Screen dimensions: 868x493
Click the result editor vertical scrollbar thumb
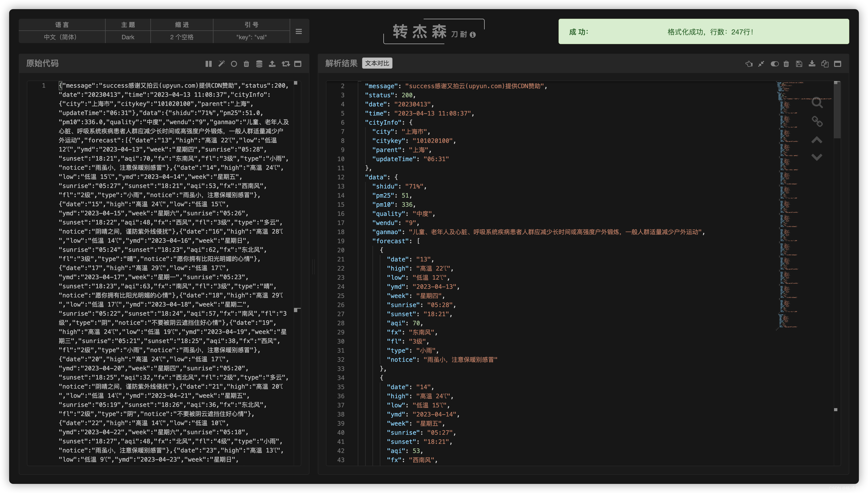[837, 110]
